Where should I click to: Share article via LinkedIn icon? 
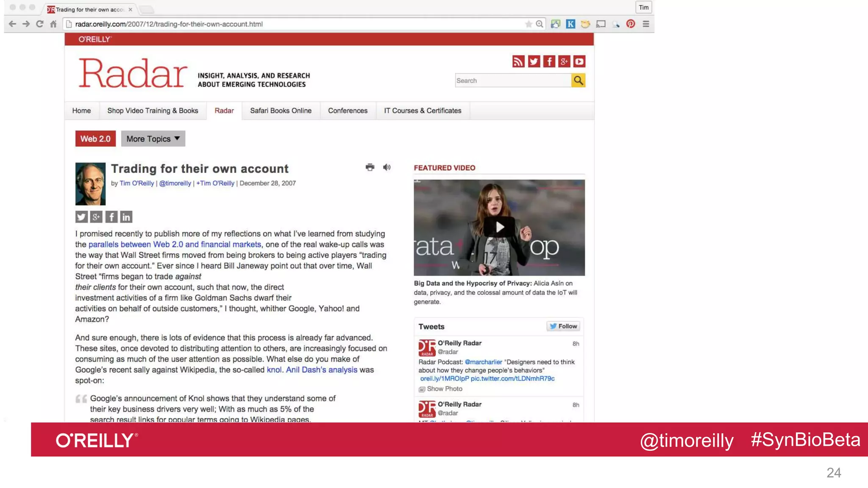(126, 217)
